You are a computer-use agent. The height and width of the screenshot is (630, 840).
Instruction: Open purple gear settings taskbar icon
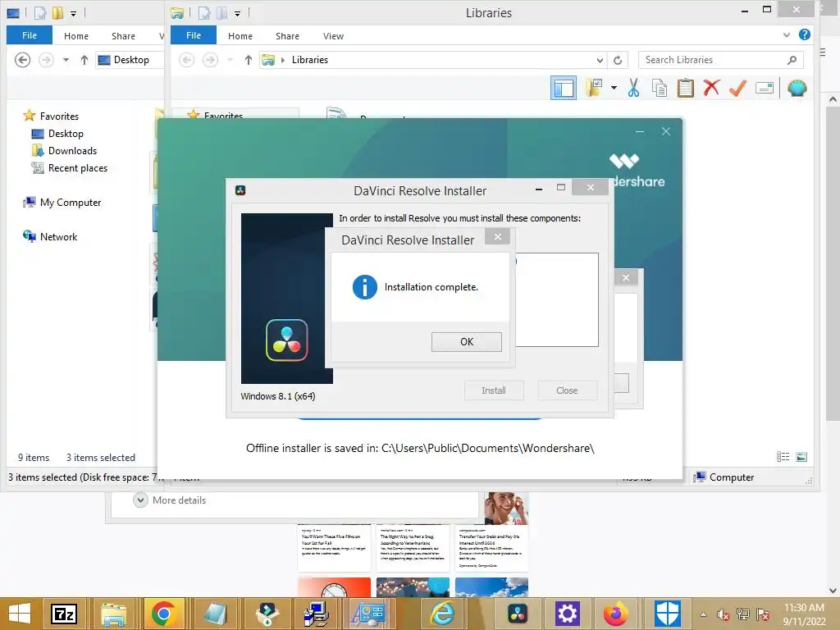[568, 614]
